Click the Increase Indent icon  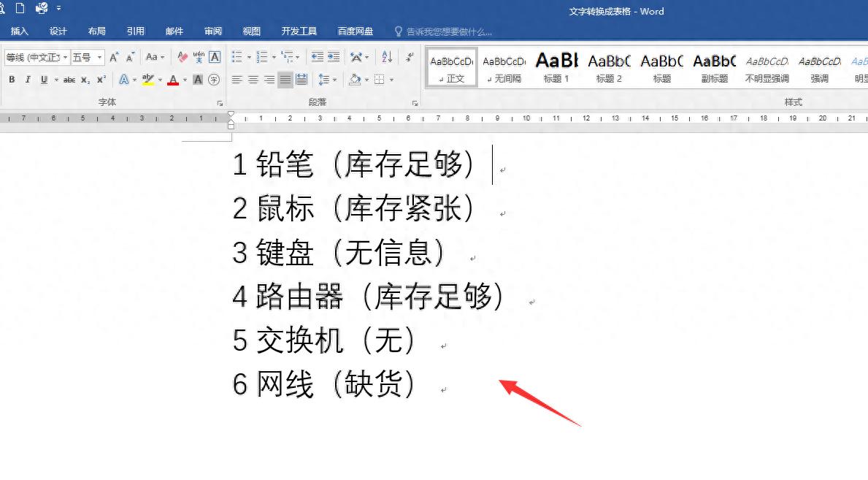[x=334, y=56]
